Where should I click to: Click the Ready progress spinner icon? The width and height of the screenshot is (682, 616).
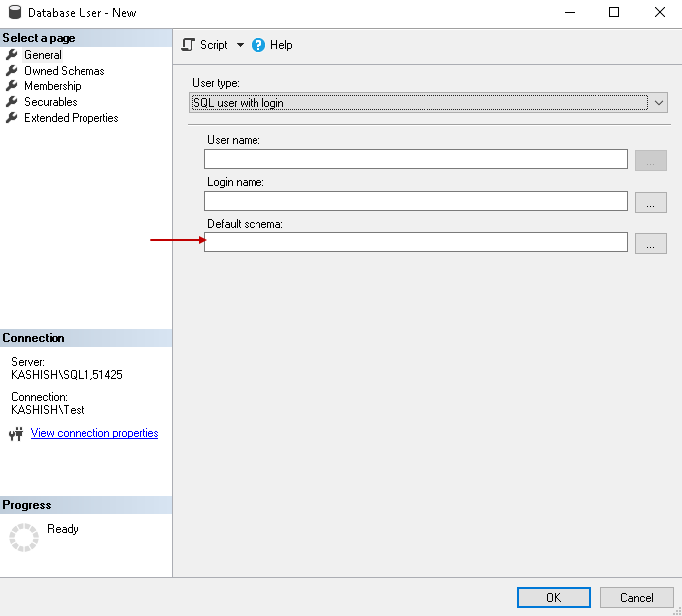pyautogui.click(x=23, y=538)
